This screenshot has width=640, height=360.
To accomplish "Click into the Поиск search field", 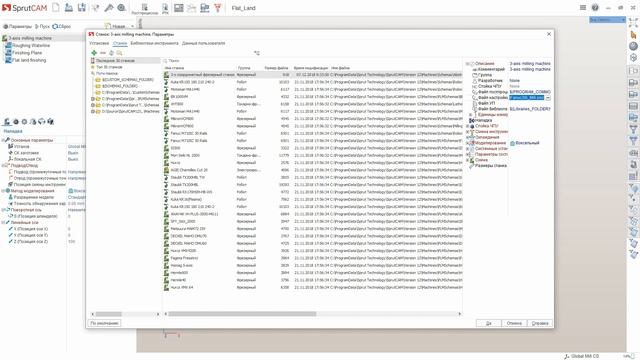I will point(208,60).
